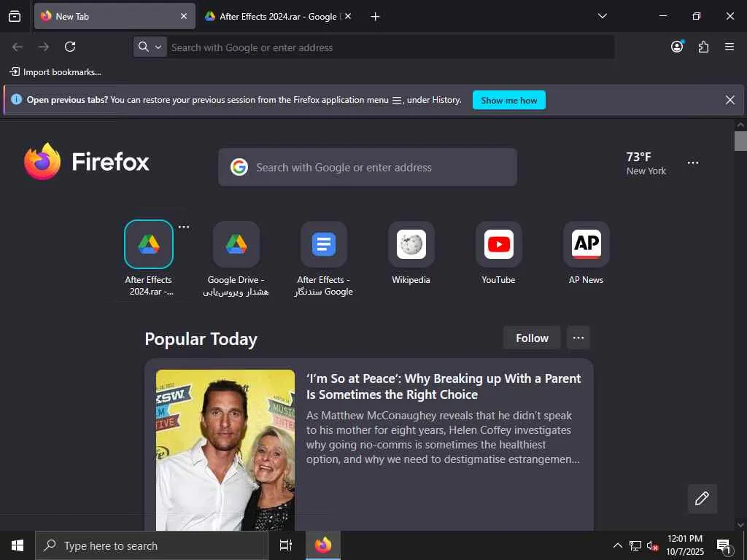Switch to After Effects 2024.rar Google Drive tab
This screenshot has height=560, width=747.
(x=278, y=16)
